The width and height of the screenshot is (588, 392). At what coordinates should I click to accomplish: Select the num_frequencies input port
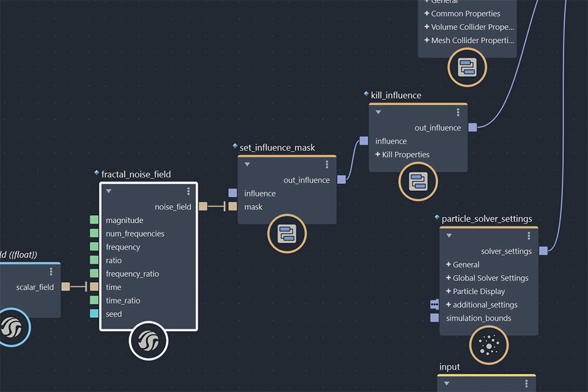94,233
